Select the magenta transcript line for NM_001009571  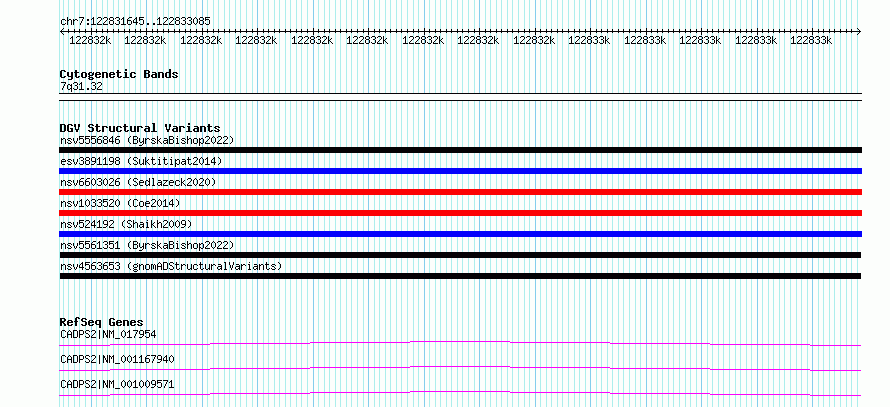pos(460,393)
